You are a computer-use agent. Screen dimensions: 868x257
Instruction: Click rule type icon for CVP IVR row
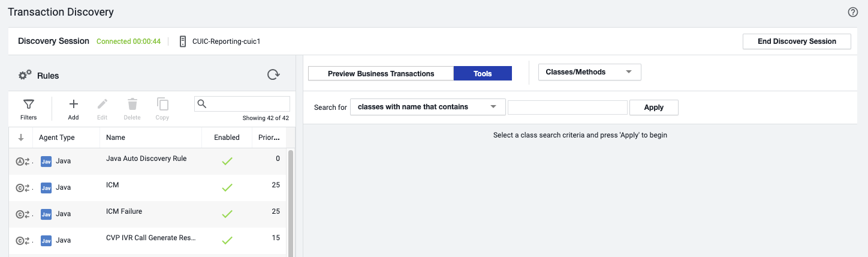22,240
